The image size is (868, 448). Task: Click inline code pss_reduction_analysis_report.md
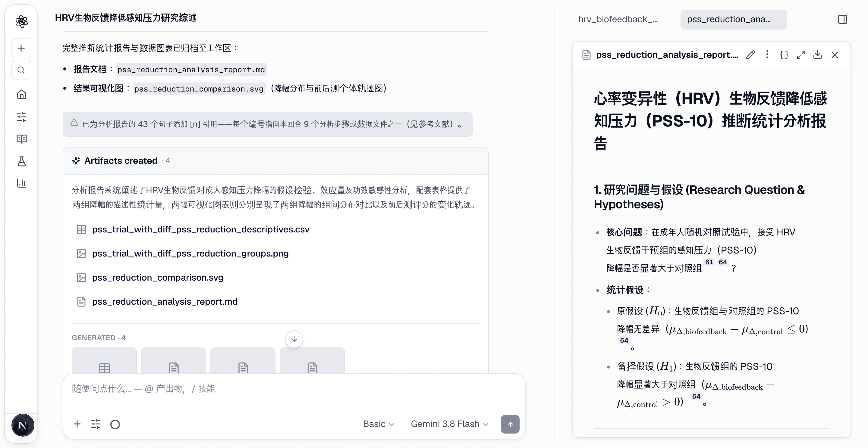coord(191,69)
